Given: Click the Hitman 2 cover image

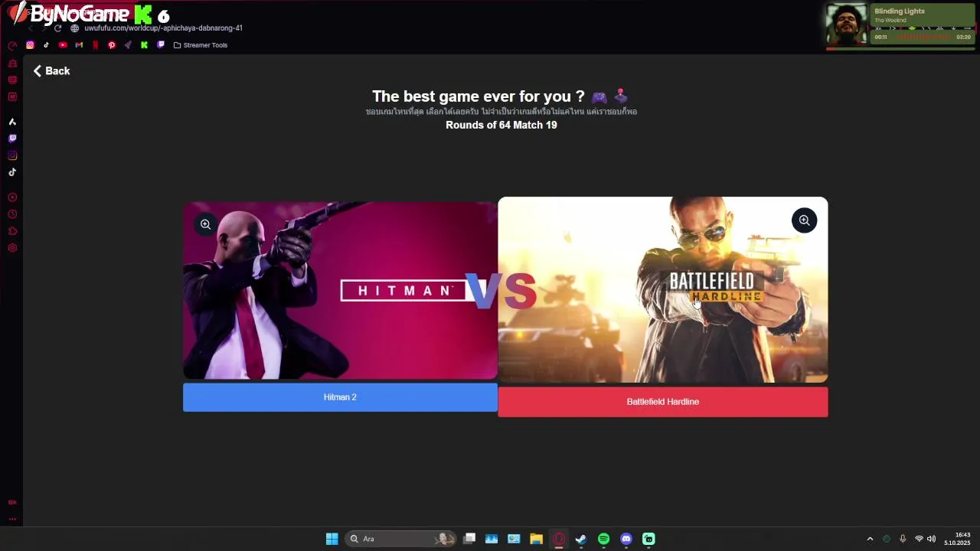Looking at the screenshot, I should [340, 291].
